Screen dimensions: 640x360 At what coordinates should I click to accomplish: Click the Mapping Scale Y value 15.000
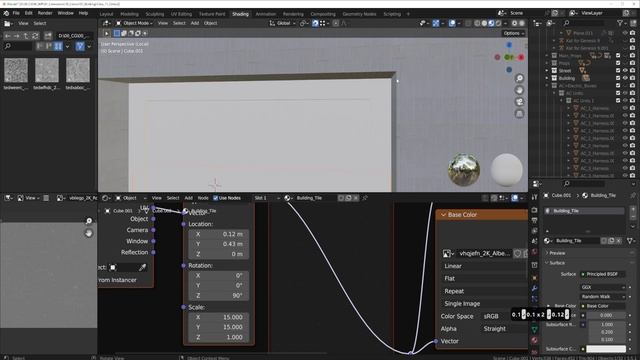tap(219, 327)
